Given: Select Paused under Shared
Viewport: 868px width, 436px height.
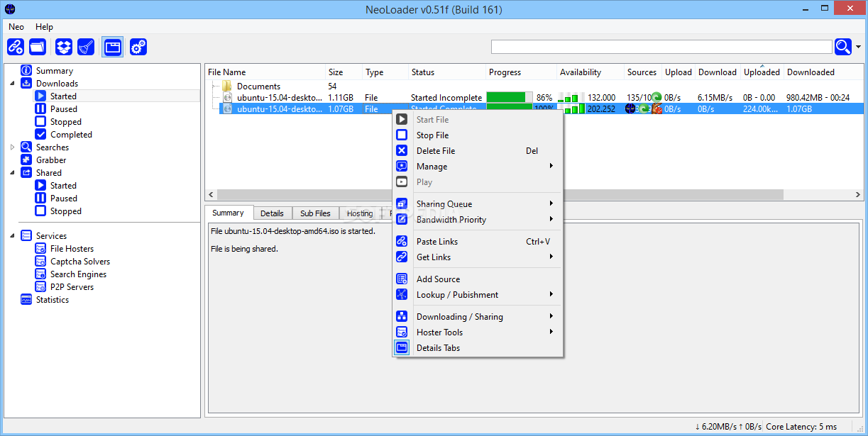Looking at the screenshot, I should 63,199.
